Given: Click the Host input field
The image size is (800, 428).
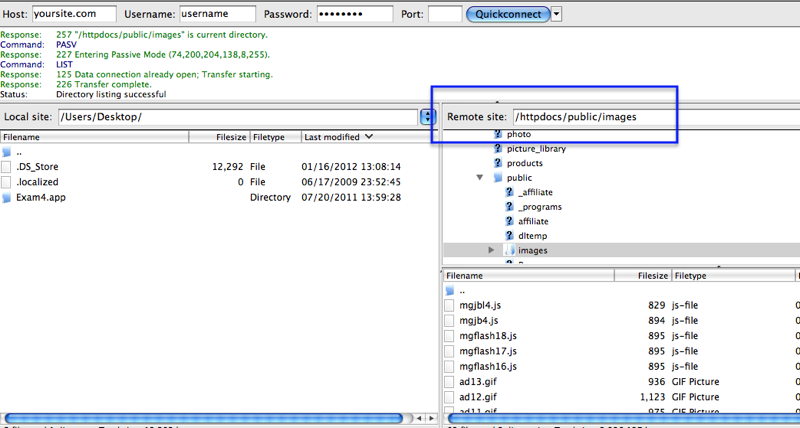Looking at the screenshot, I should 74,14.
